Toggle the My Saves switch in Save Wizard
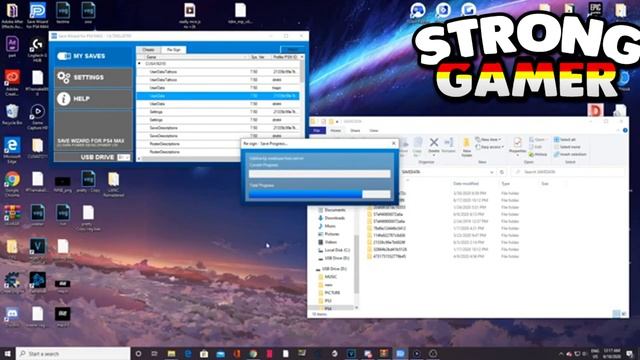The width and height of the screenshot is (640, 360). pos(64,56)
